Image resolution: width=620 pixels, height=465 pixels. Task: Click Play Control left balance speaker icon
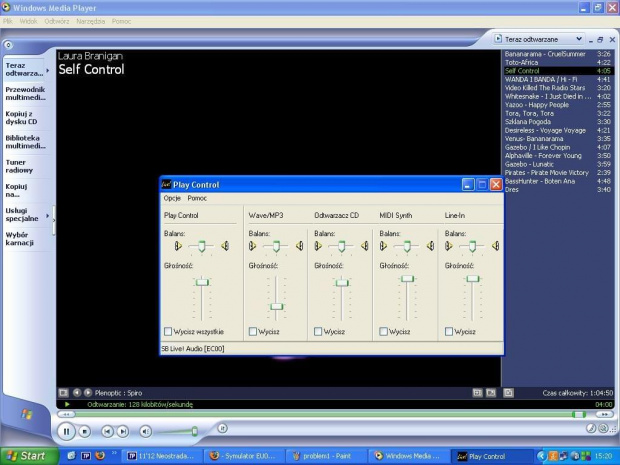tap(178, 246)
